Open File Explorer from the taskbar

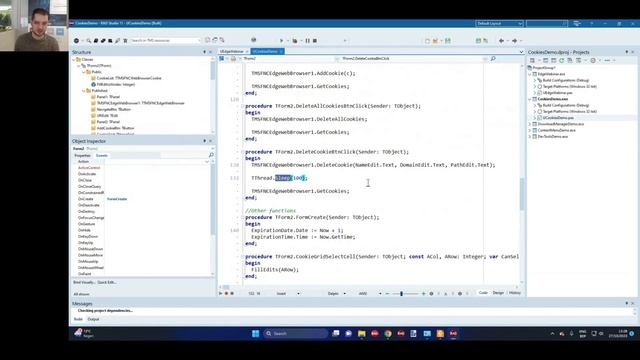362,333
